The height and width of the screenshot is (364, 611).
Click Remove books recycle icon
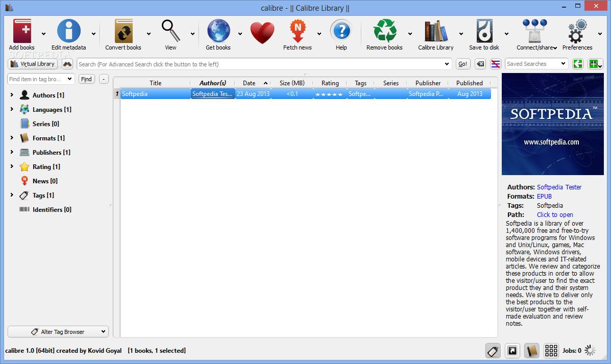pos(384,31)
